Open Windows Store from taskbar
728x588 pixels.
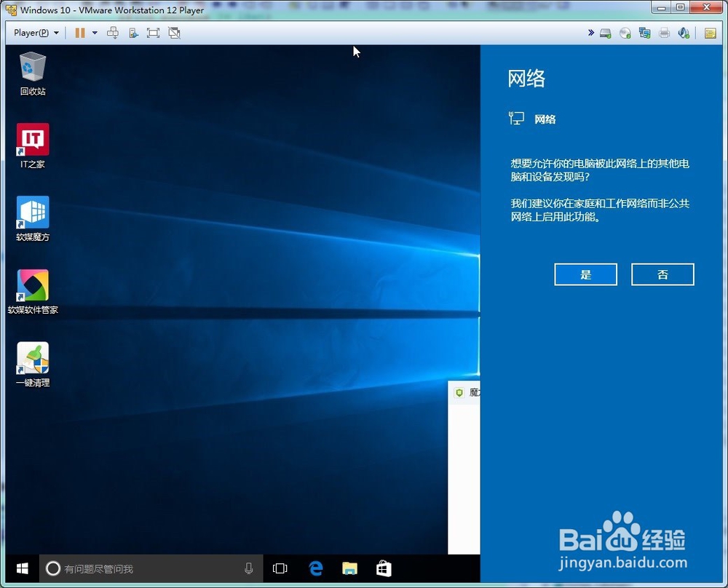point(384,568)
